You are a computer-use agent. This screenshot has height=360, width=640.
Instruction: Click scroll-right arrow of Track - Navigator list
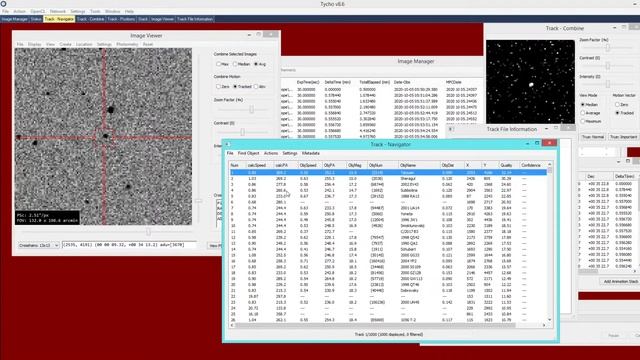[x=544, y=325]
